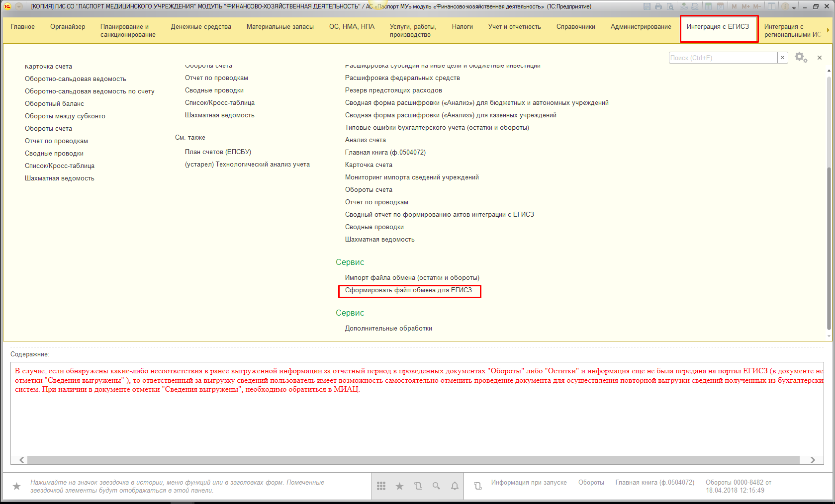Clear the search field with x button
Screen dimensions: 835x504
(x=782, y=58)
